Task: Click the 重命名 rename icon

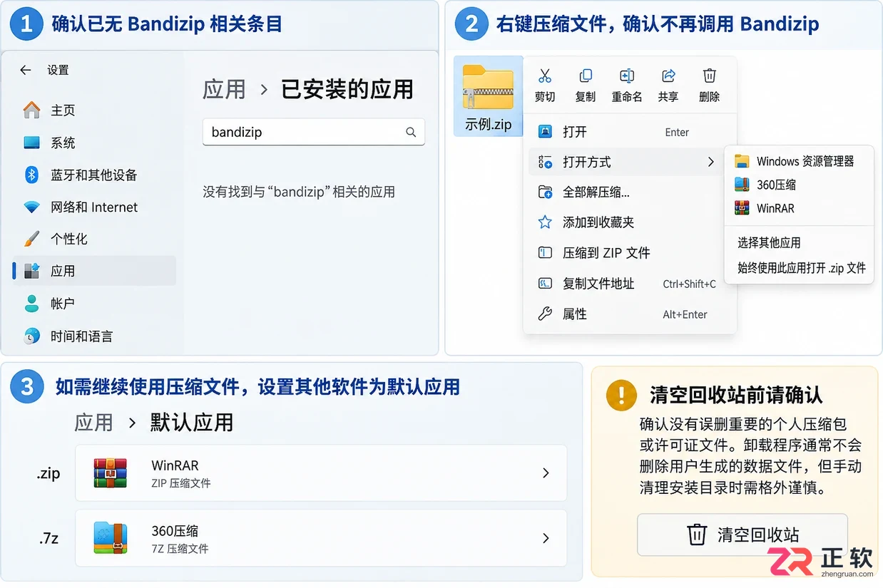Action: click(x=627, y=76)
